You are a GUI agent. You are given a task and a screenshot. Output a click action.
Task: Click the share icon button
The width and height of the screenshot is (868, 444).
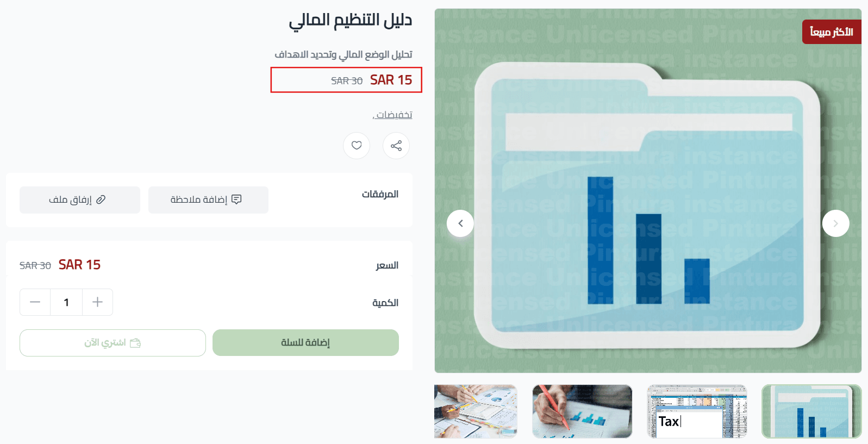click(396, 146)
